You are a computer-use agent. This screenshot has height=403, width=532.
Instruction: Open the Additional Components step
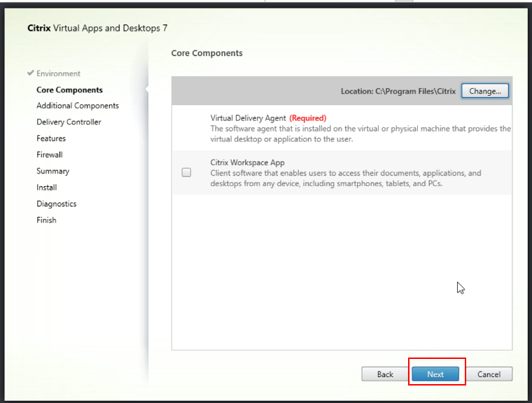click(x=78, y=106)
